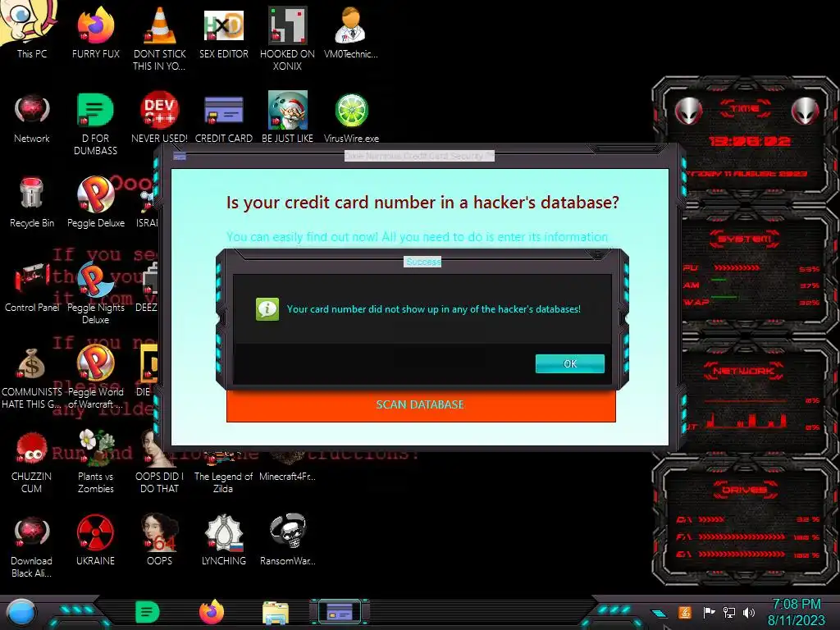
Task: Select the VirusWire.exe lime icon
Action: (351, 116)
